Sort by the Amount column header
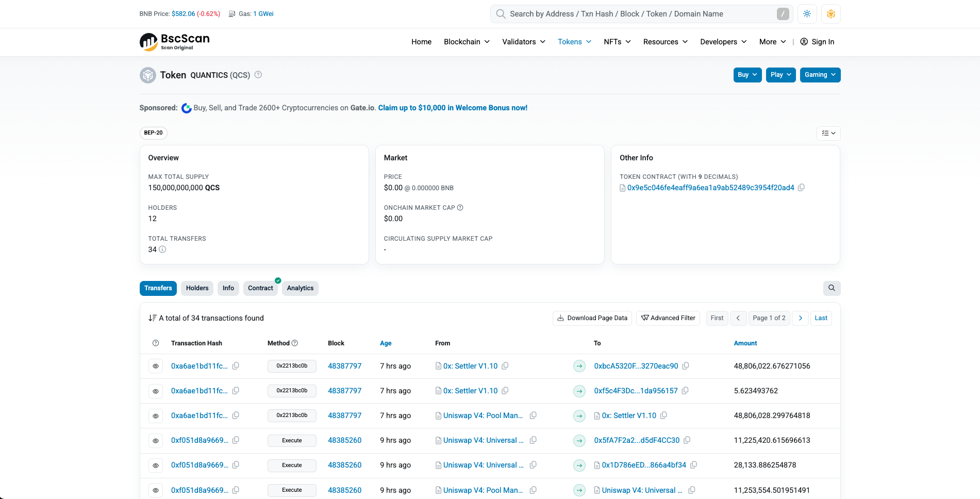This screenshot has height=499, width=980. (745, 343)
